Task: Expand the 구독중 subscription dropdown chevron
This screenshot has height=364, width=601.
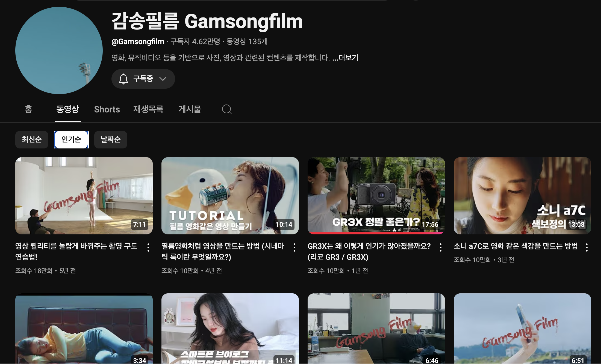Action: click(x=163, y=79)
